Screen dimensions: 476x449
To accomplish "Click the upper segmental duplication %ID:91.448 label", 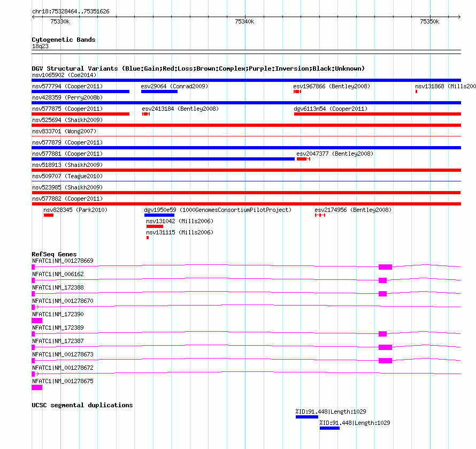I will (x=331, y=412).
